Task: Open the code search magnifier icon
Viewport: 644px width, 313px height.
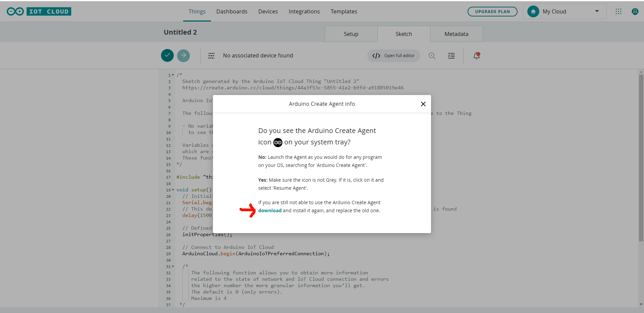Action: click(432, 56)
